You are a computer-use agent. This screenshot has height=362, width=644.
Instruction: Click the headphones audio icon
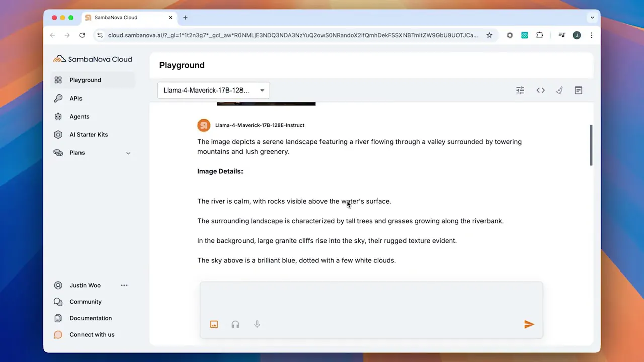tap(235, 324)
